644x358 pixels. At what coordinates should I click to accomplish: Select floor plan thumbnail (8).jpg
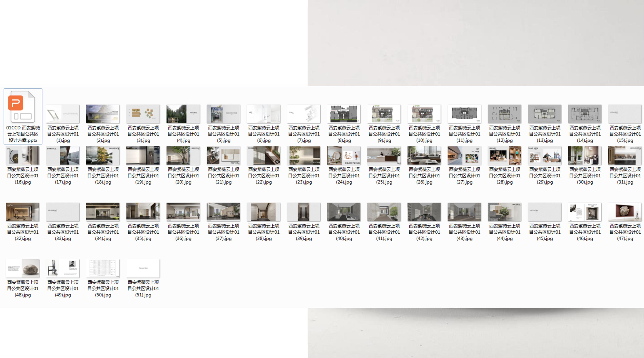[344, 114]
